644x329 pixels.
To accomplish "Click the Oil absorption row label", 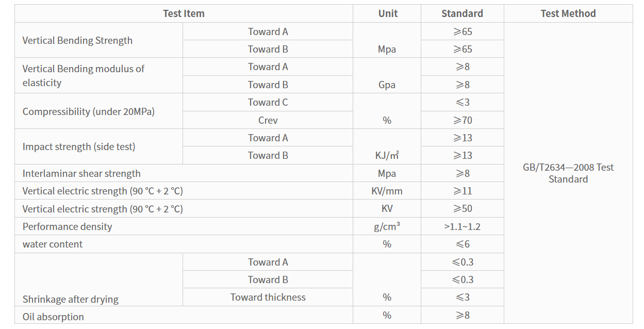I will point(53,317).
